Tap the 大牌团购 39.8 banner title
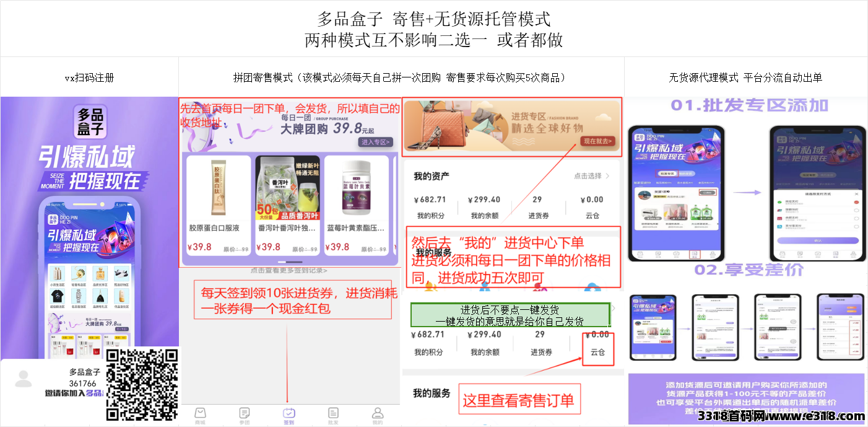Viewport: 868px width, 427px height. [x=328, y=129]
